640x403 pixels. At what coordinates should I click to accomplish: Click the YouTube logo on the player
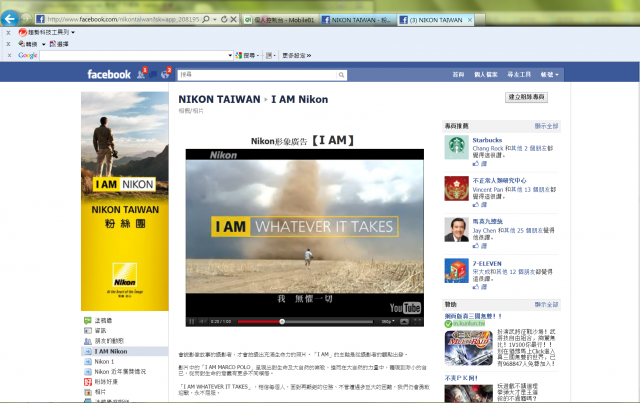point(405,308)
